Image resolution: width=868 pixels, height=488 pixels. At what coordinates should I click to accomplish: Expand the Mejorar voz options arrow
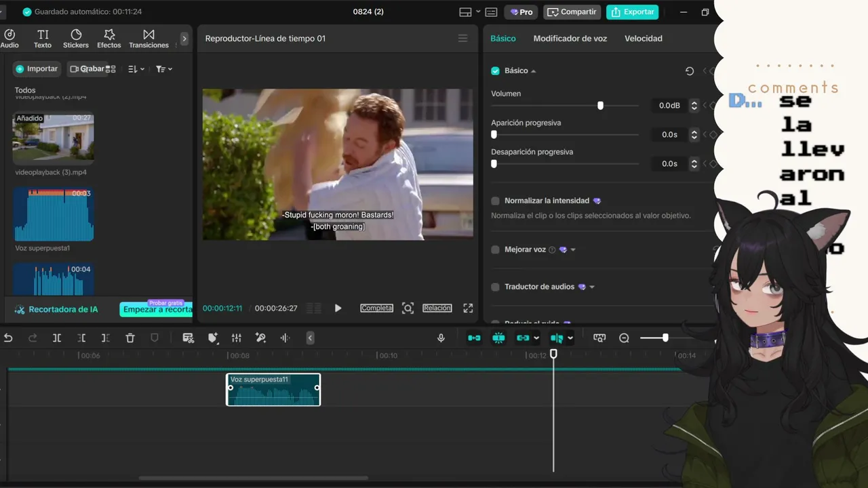click(573, 250)
